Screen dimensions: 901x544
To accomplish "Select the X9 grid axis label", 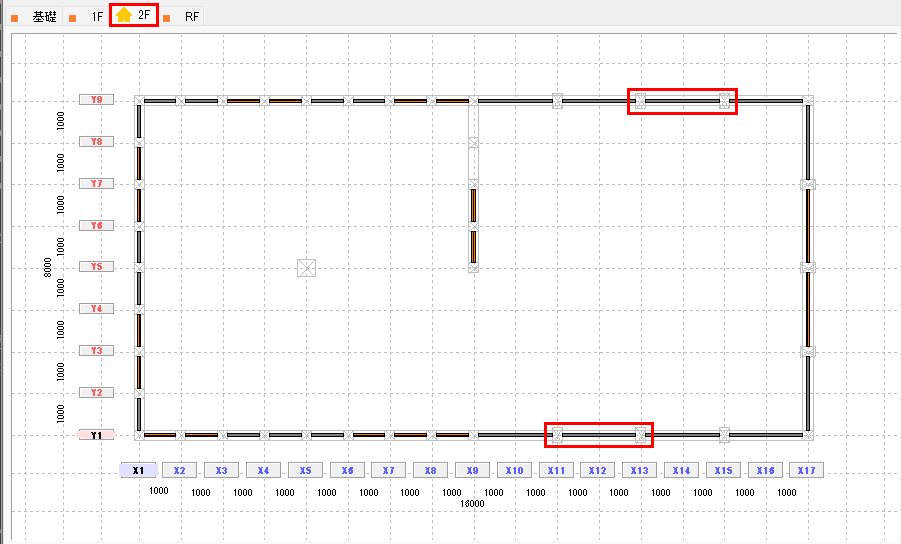I will tap(473, 470).
